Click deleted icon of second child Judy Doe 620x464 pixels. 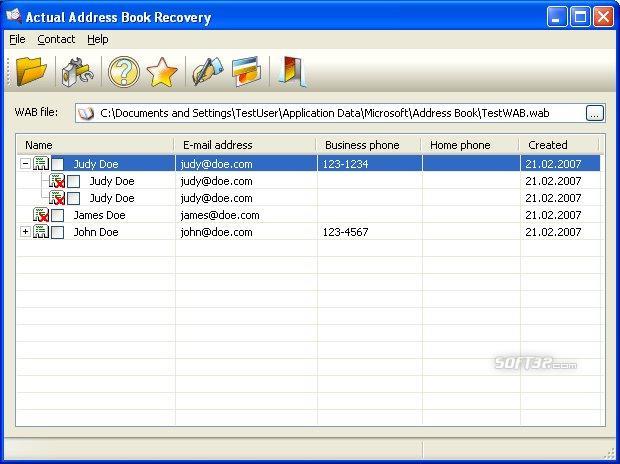click(57, 198)
